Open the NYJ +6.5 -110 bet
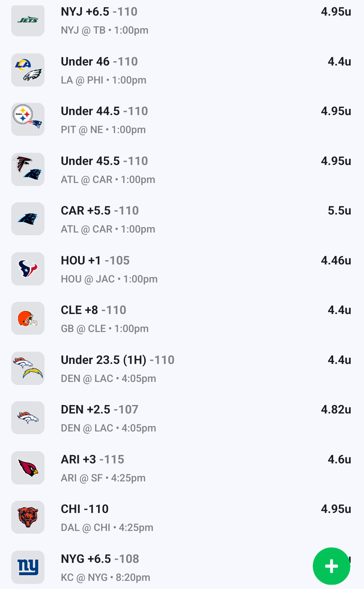This screenshot has width=364, height=589. pyautogui.click(x=99, y=12)
